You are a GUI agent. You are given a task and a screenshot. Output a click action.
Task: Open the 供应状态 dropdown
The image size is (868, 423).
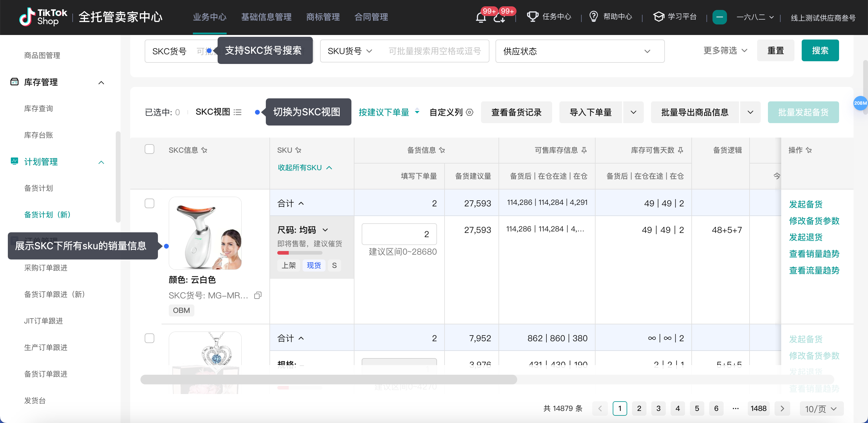(x=580, y=51)
